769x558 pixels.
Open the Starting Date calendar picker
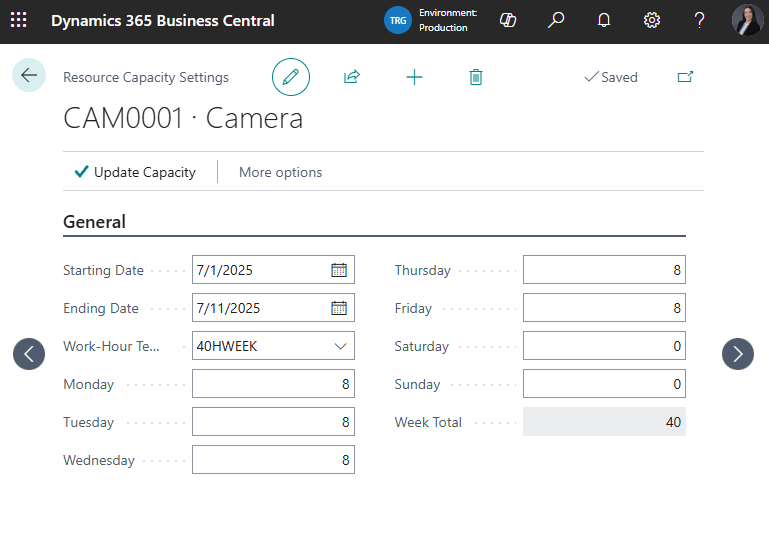339,270
